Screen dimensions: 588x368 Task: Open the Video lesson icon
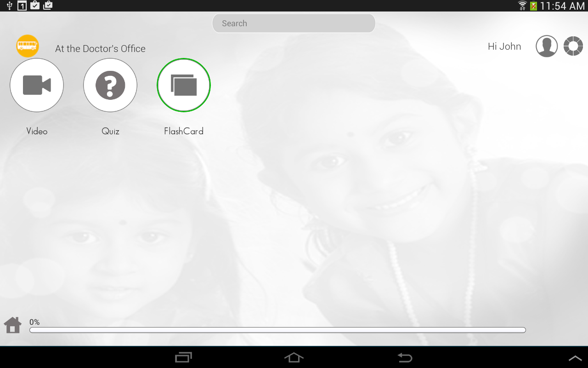coord(37,85)
